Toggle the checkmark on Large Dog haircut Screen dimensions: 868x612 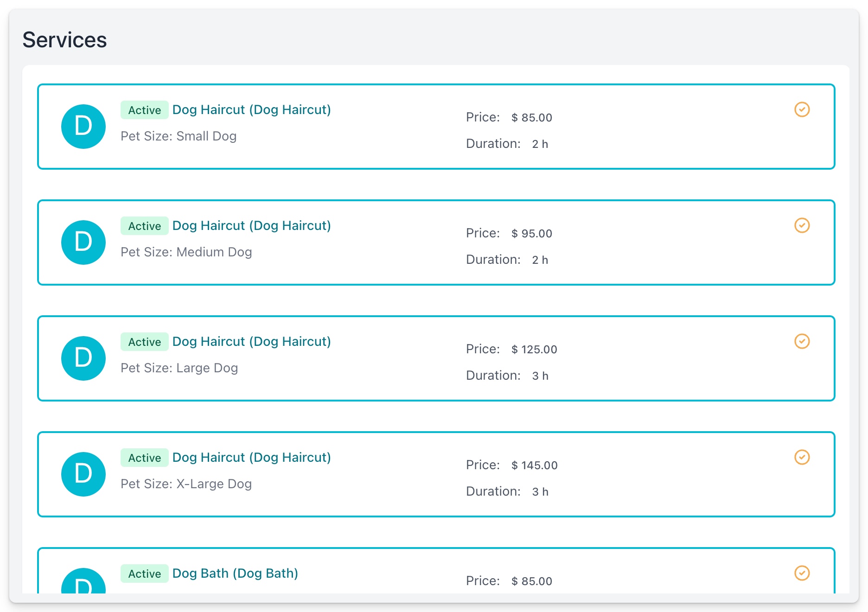click(802, 341)
